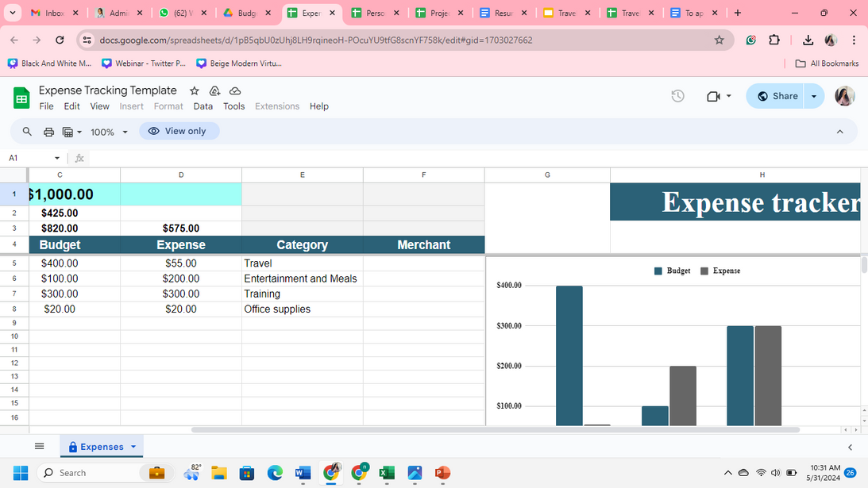Click the Budget legend color swatch in the chart

(658, 271)
